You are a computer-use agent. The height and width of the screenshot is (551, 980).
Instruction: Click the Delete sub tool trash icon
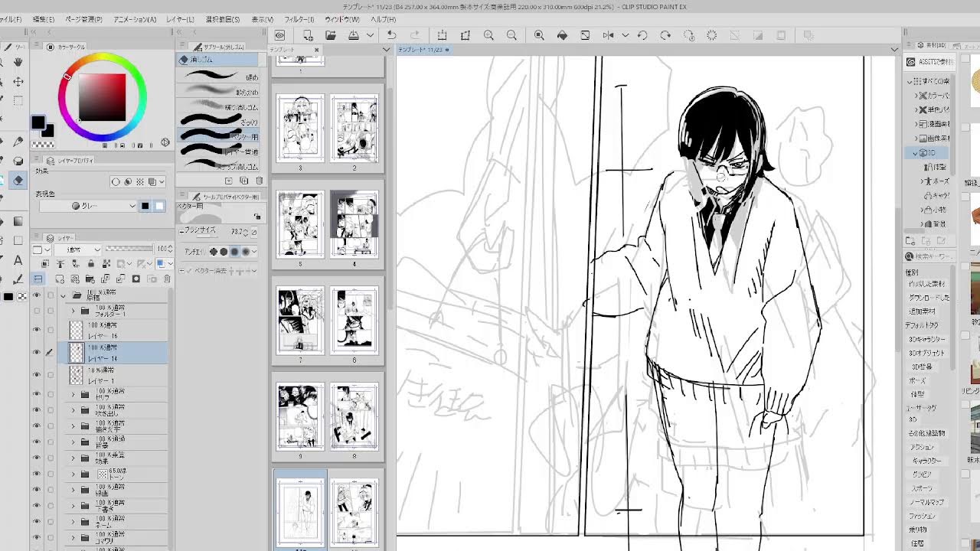(259, 181)
